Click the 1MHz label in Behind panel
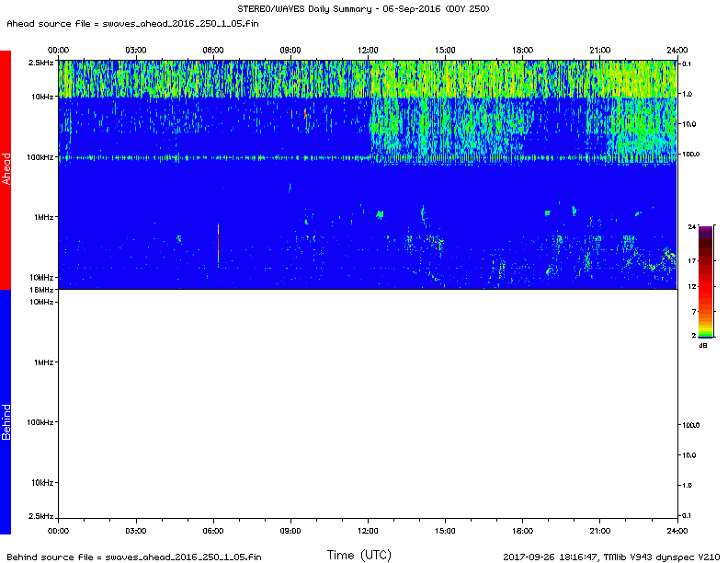 click(x=43, y=362)
